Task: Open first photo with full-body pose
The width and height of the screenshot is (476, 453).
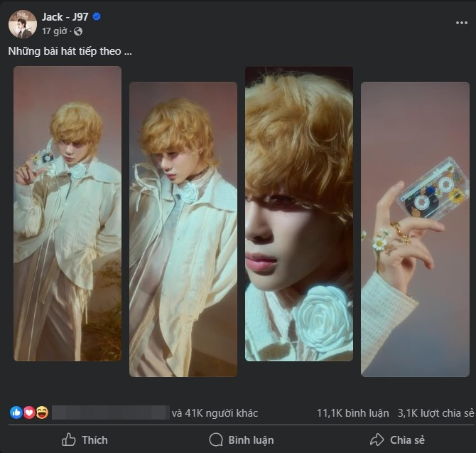Action: pyautogui.click(x=67, y=213)
